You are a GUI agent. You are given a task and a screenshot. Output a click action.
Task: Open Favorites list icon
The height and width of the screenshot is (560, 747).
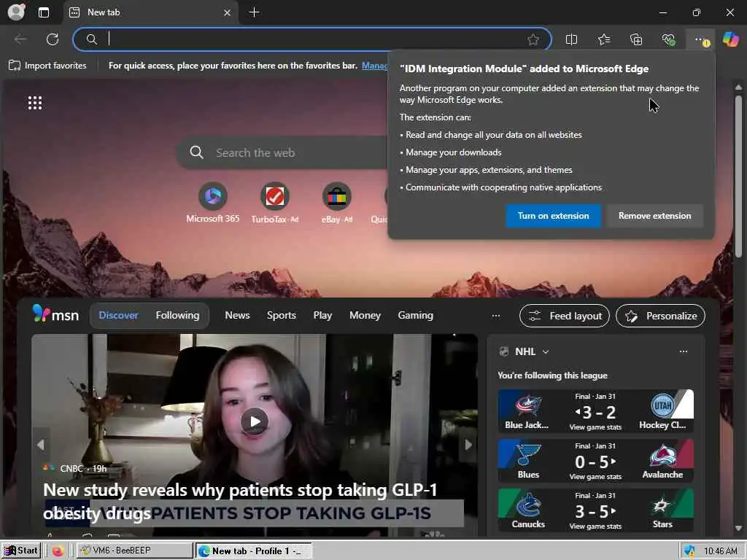pyautogui.click(x=604, y=39)
